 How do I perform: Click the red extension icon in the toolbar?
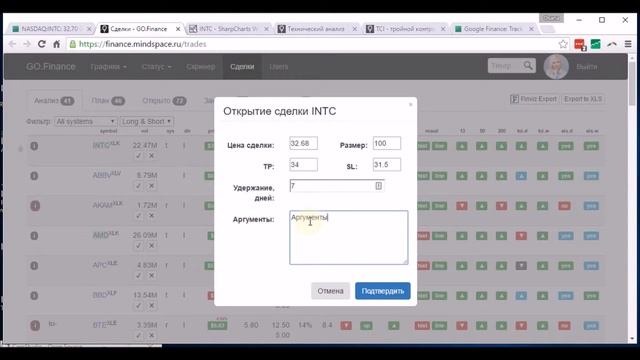pyautogui.click(x=580, y=44)
